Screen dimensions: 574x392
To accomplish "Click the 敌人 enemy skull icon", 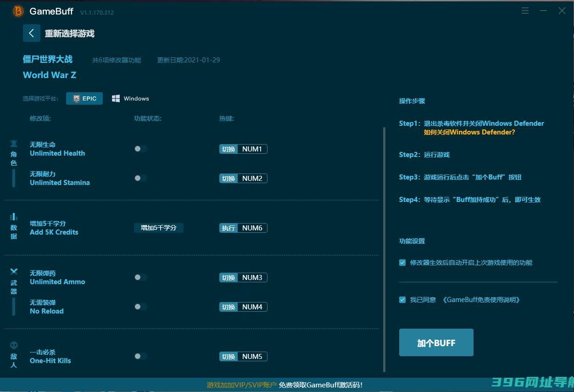I will [x=14, y=345].
